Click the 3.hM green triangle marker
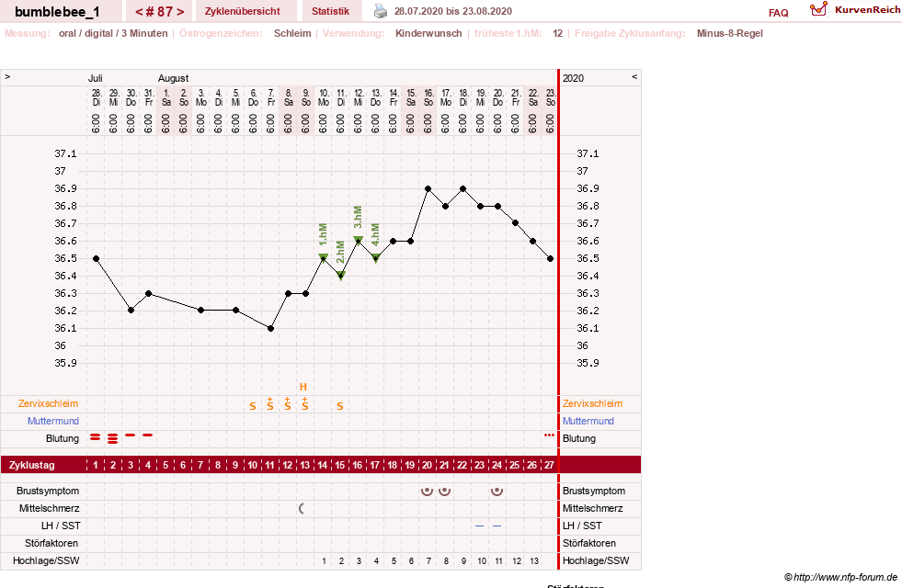The image size is (902, 588). point(358,240)
